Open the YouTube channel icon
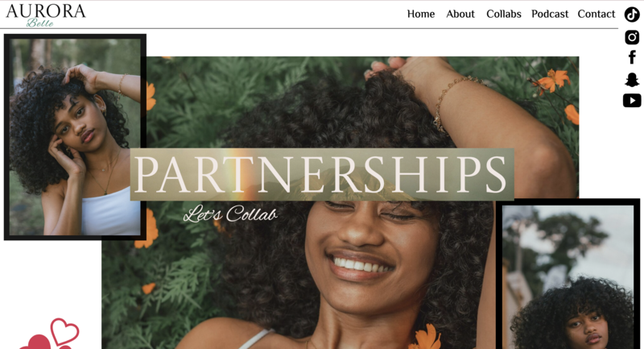Image resolution: width=644 pixels, height=349 pixels. (632, 100)
